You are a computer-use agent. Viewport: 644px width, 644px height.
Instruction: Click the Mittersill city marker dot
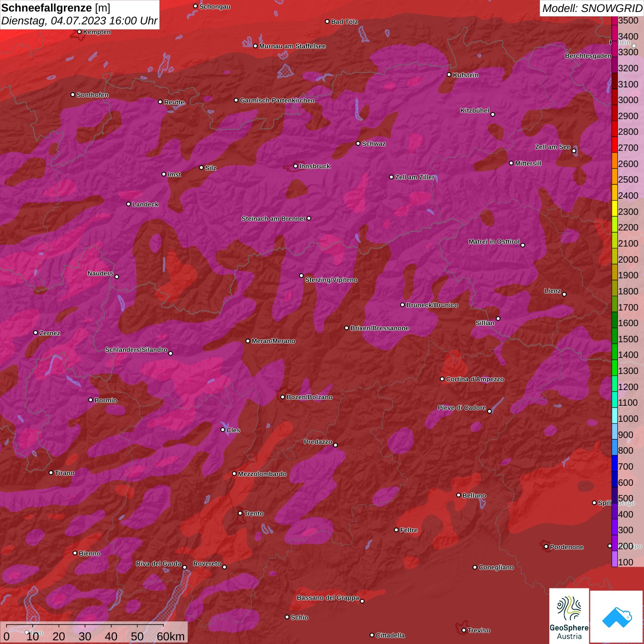[x=511, y=163]
